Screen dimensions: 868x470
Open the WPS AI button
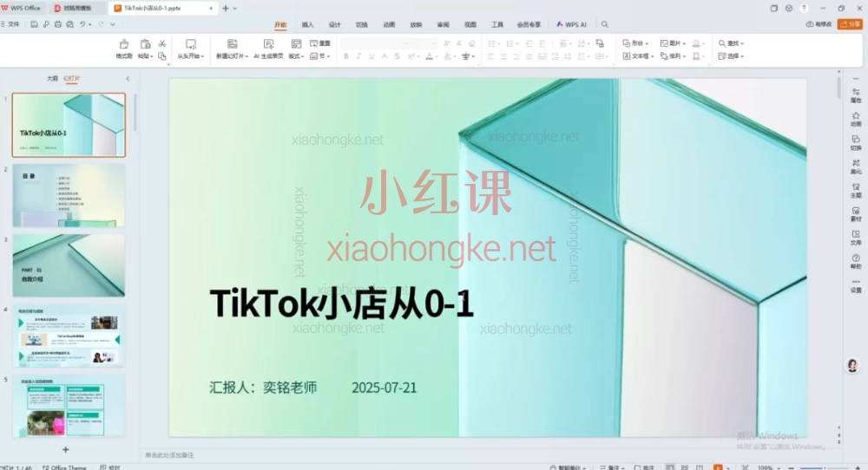pos(571,24)
